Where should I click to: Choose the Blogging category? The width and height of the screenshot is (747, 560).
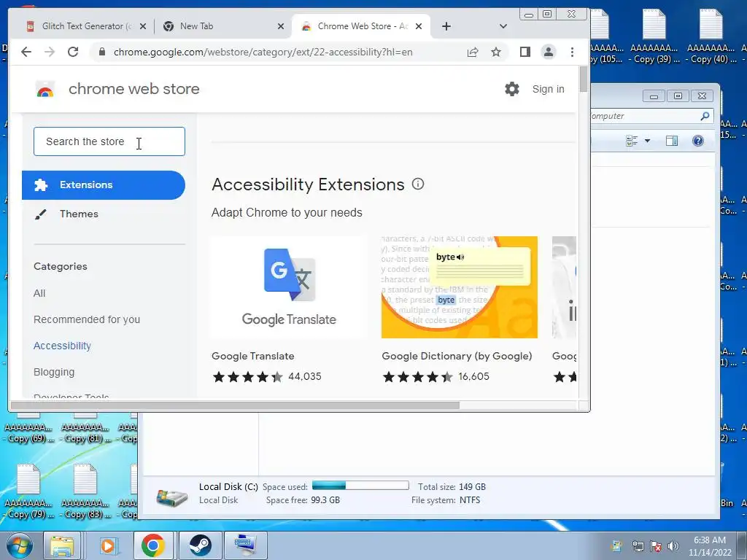54,372
